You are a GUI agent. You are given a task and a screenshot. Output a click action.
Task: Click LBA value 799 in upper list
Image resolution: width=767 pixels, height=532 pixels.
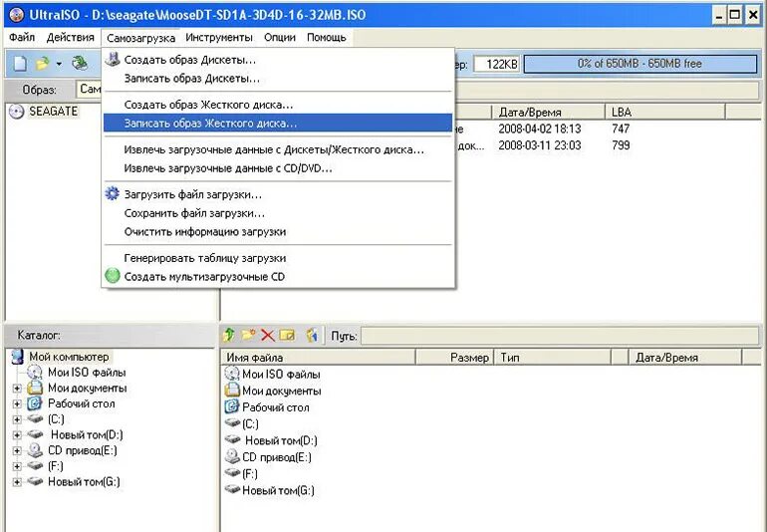pyautogui.click(x=621, y=145)
